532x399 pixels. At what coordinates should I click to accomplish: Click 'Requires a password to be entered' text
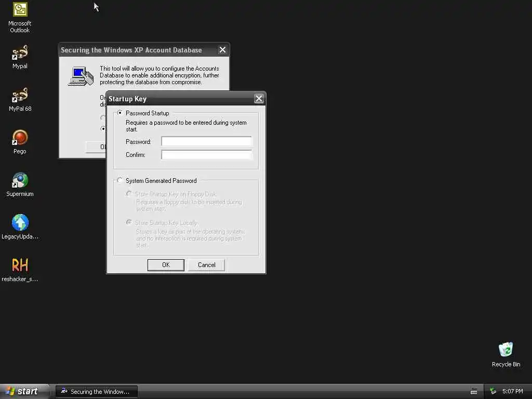point(186,126)
